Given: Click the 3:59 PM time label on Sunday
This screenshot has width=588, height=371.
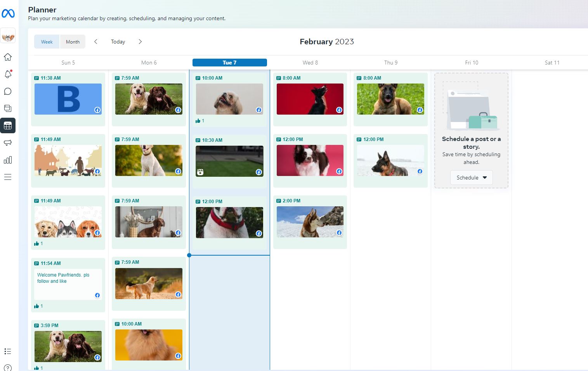Looking at the screenshot, I should point(50,326).
